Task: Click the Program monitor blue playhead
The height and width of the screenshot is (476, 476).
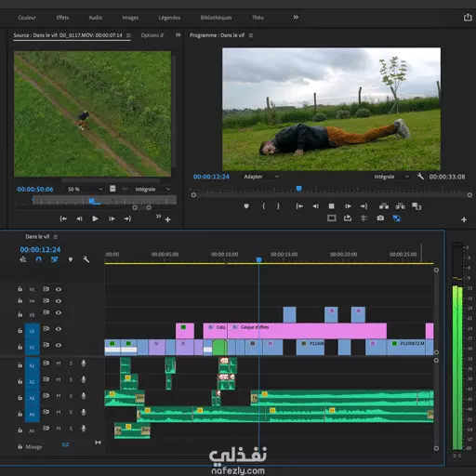Action: pos(298,189)
